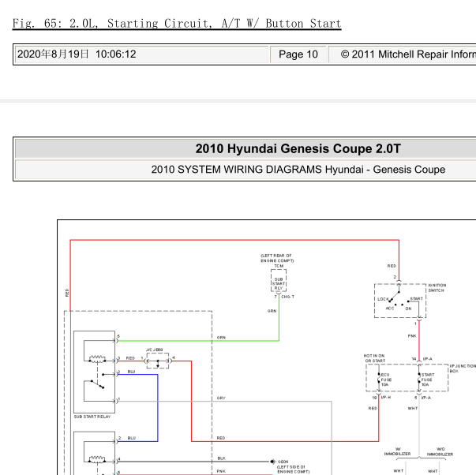Click the I/P-A label at pin 14

point(427,359)
